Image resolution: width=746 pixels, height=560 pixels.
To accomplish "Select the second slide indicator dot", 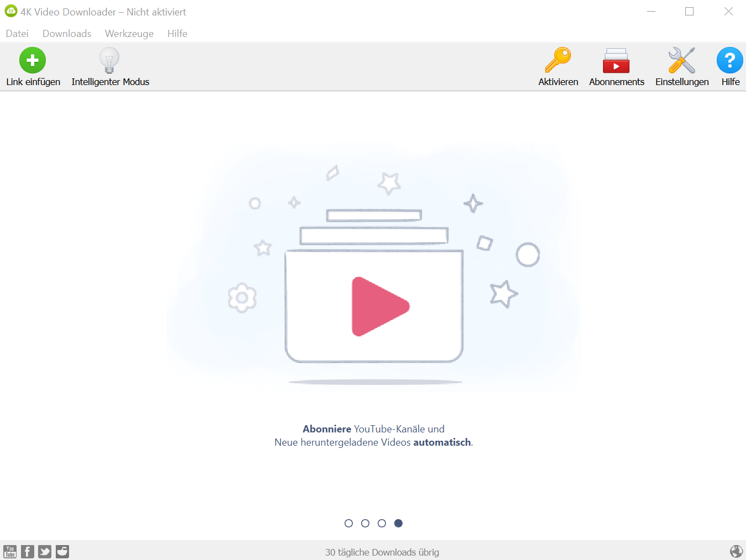I will [365, 523].
